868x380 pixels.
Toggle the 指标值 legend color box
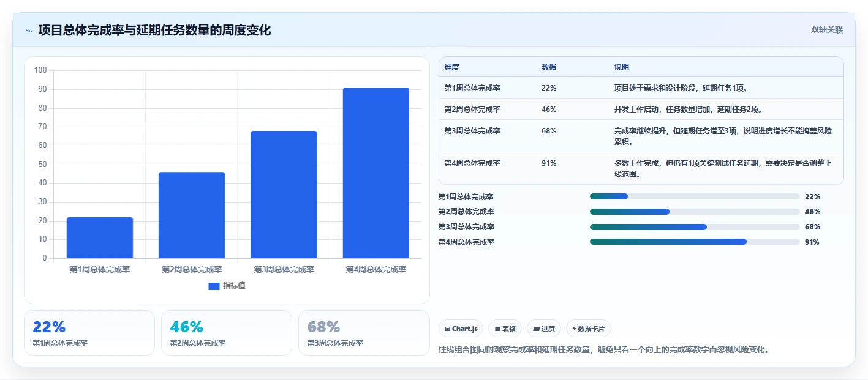214,286
